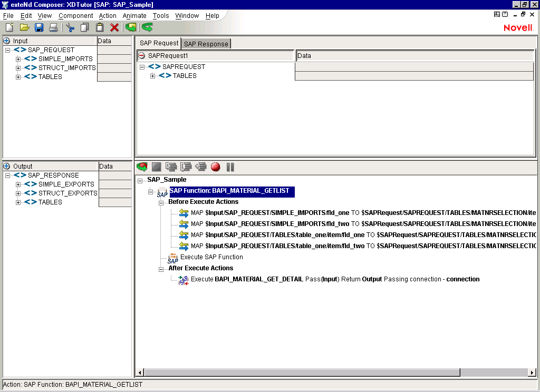Screen dimensions: 540x392
Task: Collapse the SAPREQUEST node
Action: pyautogui.click(x=142, y=67)
